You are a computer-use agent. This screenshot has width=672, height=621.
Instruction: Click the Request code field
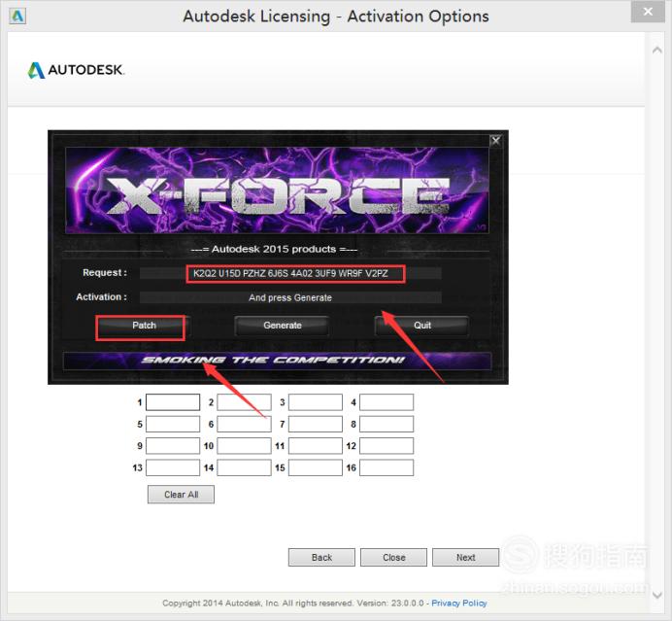coord(290,274)
